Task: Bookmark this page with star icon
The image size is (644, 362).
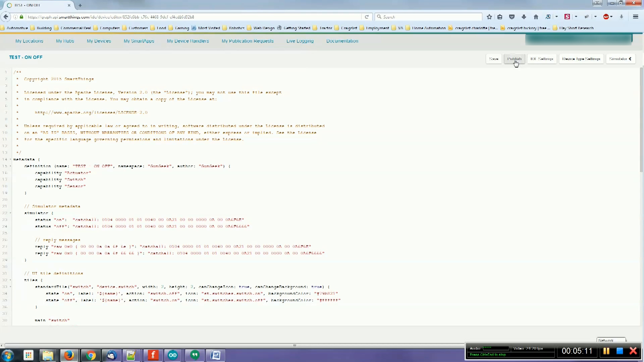Action: [x=489, y=17]
